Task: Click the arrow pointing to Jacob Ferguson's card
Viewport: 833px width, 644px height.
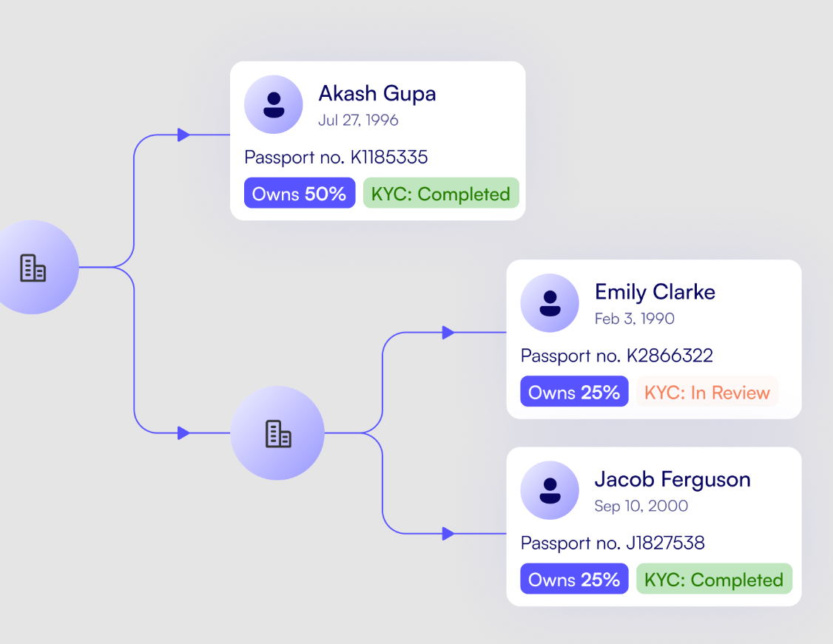Action: (448, 533)
